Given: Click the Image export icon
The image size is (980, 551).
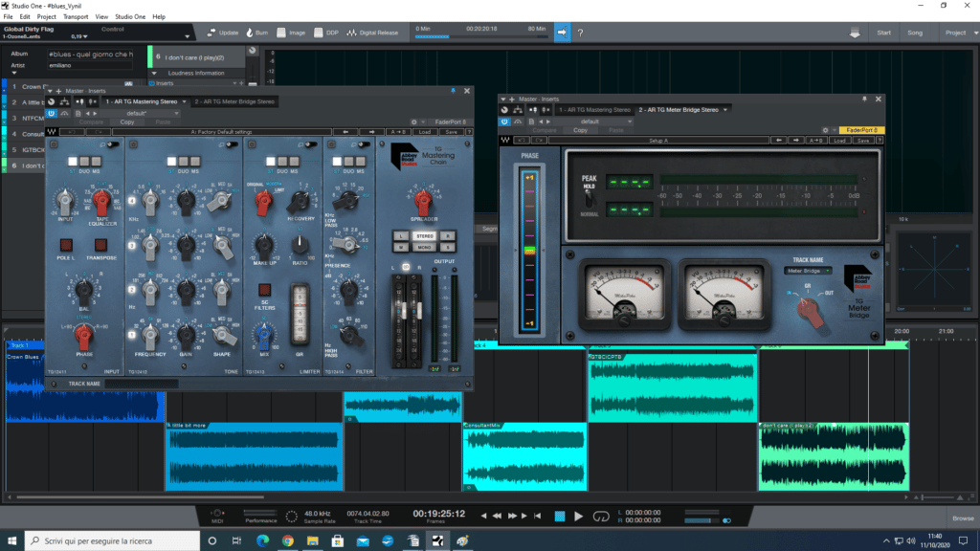Looking at the screenshot, I should tap(281, 33).
